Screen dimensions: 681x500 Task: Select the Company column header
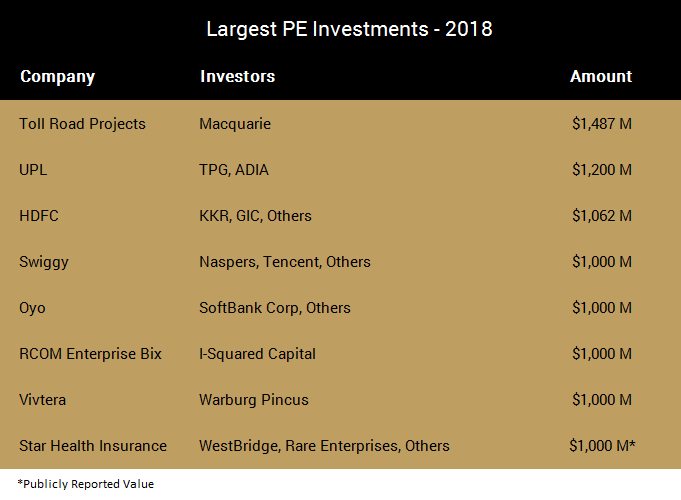pyautogui.click(x=57, y=76)
